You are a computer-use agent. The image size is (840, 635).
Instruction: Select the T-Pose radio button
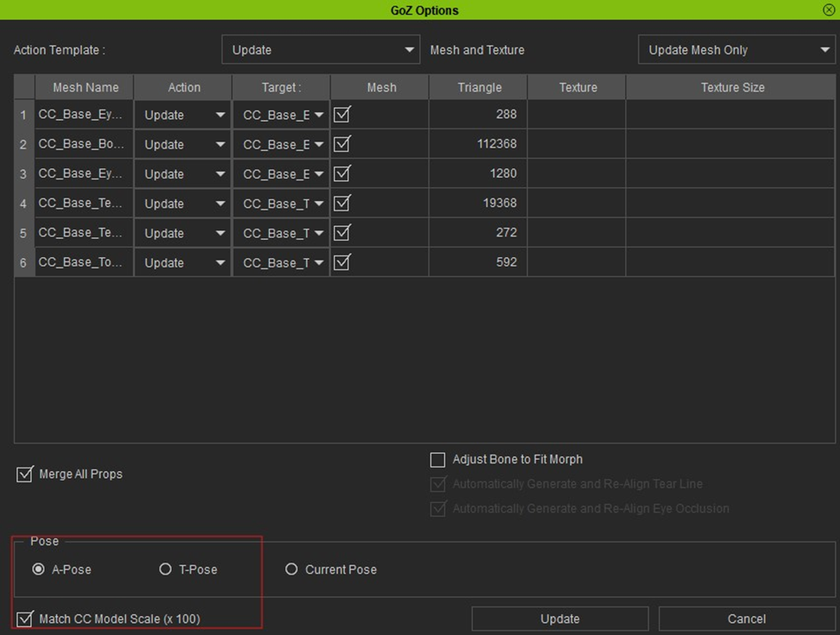(165, 569)
